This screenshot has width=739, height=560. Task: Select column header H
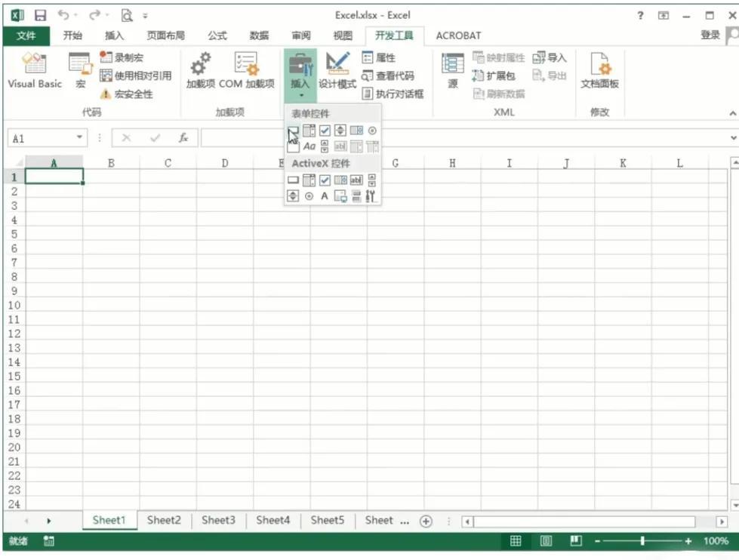pyautogui.click(x=452, y=163)
